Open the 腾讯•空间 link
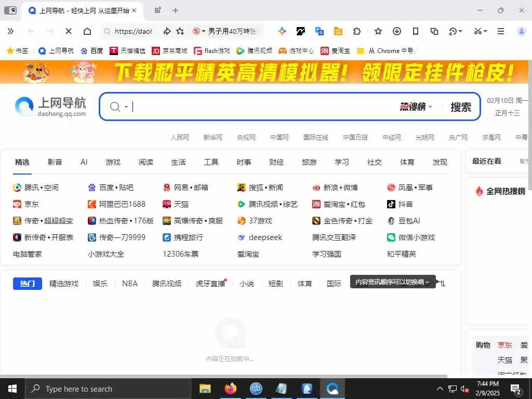Screen dimensions: 532x399 [x=36, y=188]
